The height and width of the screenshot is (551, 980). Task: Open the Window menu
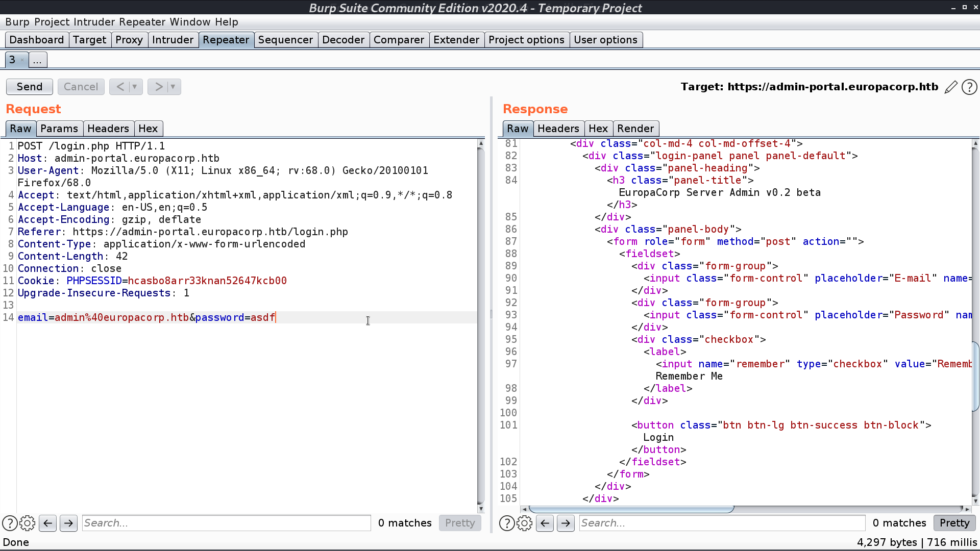point(190,22)
